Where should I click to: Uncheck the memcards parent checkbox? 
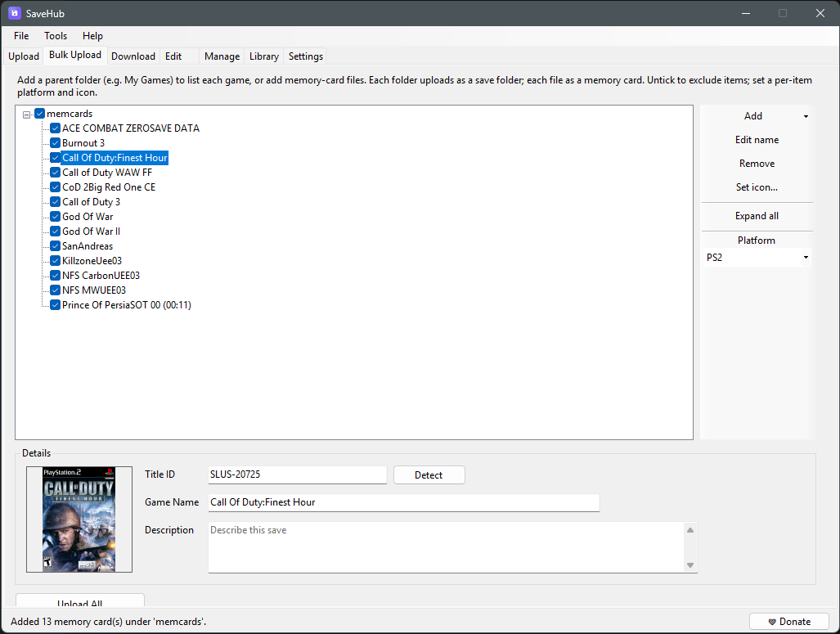pos(39,114)
